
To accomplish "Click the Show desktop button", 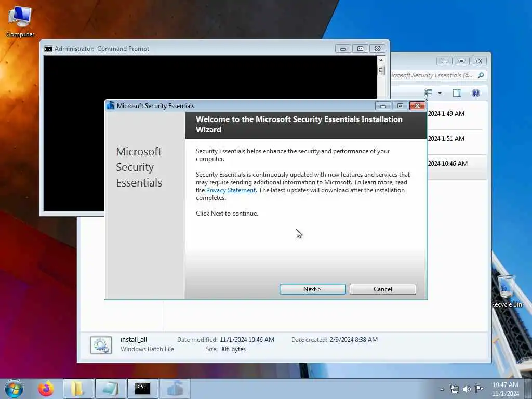I will [528, 389].
